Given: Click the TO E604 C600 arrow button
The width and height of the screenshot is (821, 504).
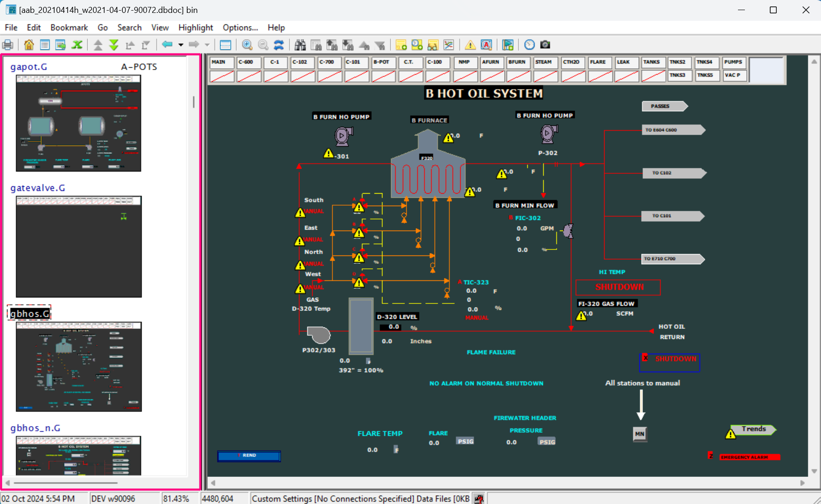Looking at the screenshot, I should pos(673,130).
